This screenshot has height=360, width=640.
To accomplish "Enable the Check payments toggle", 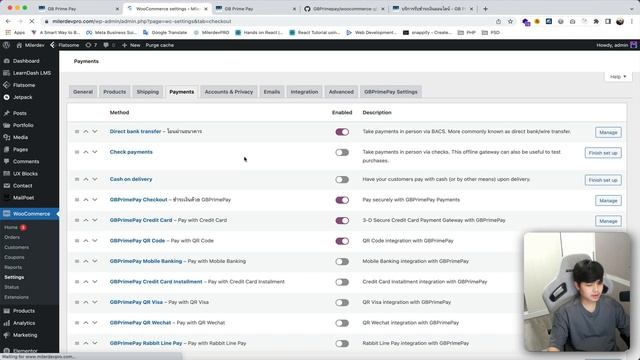I will [x=342, y=152].
